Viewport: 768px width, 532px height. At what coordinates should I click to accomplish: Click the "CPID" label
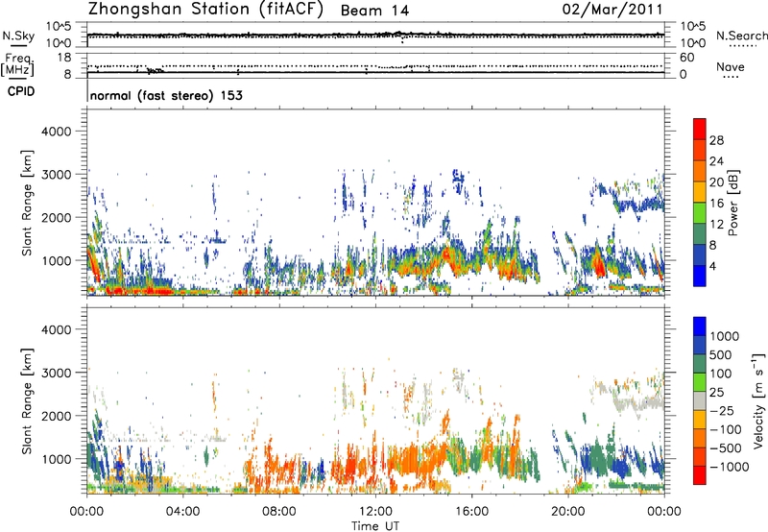21,91
